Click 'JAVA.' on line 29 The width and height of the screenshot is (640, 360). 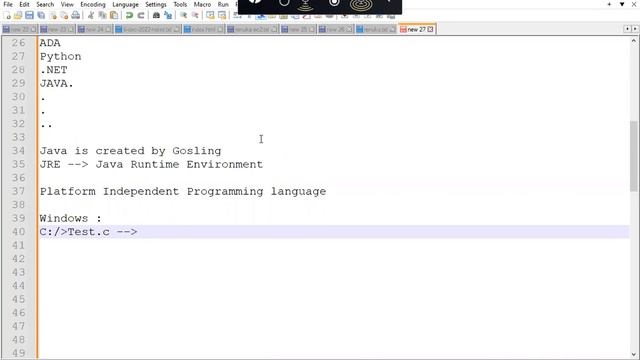[x=57, y=83]
